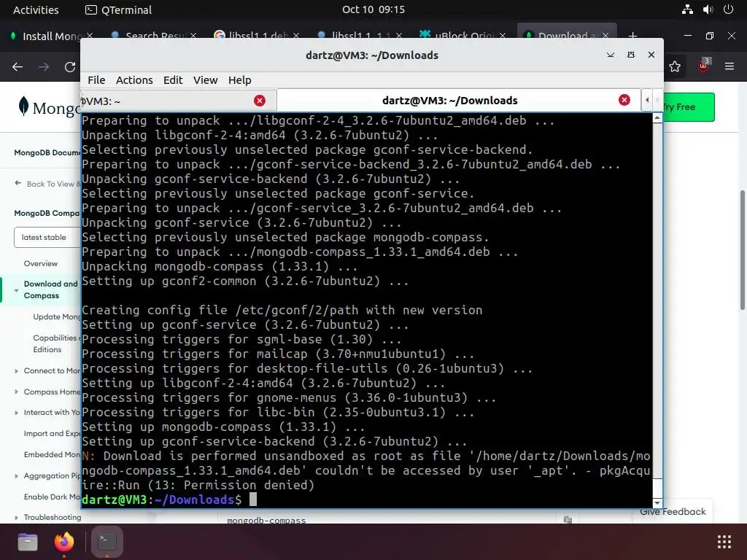Close the Install Mongo browser tab
The height and width of the screenshot is (560, 747).
pyautogui.click(x=90, y=36)
